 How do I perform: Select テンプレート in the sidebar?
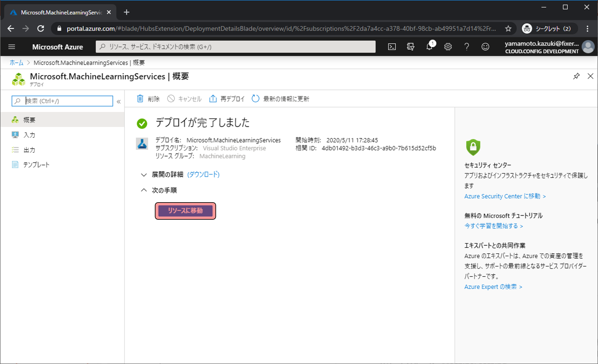(36, 165)
